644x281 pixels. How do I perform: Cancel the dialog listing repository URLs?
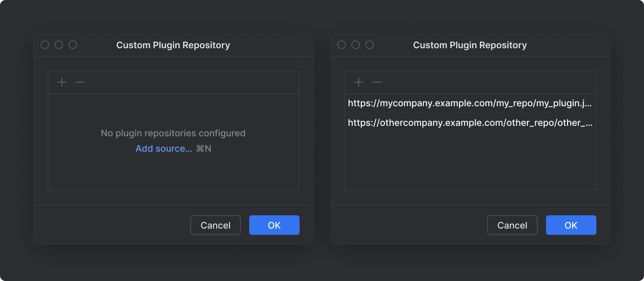(x=512, y=225)
